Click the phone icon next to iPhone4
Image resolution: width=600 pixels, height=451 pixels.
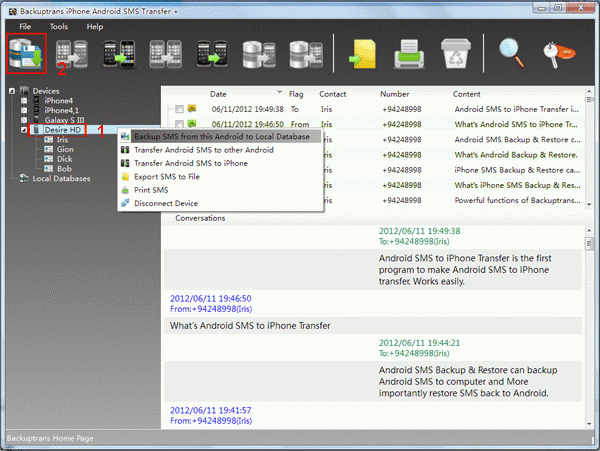[37, 101]
